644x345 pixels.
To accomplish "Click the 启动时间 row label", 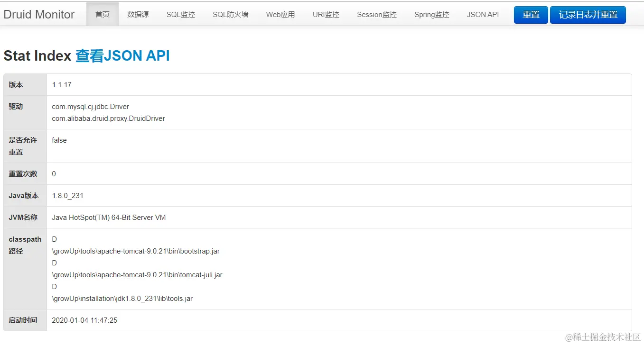I will tap(23, 320).
